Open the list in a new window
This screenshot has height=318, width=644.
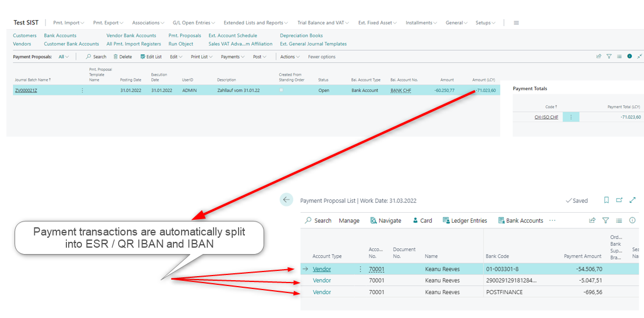click(619, 200)
